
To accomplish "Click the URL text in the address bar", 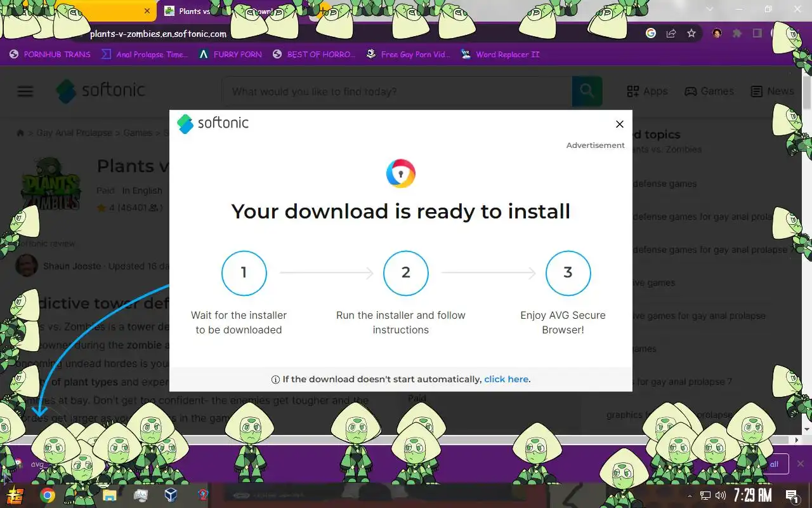I will tap(158, 34).
